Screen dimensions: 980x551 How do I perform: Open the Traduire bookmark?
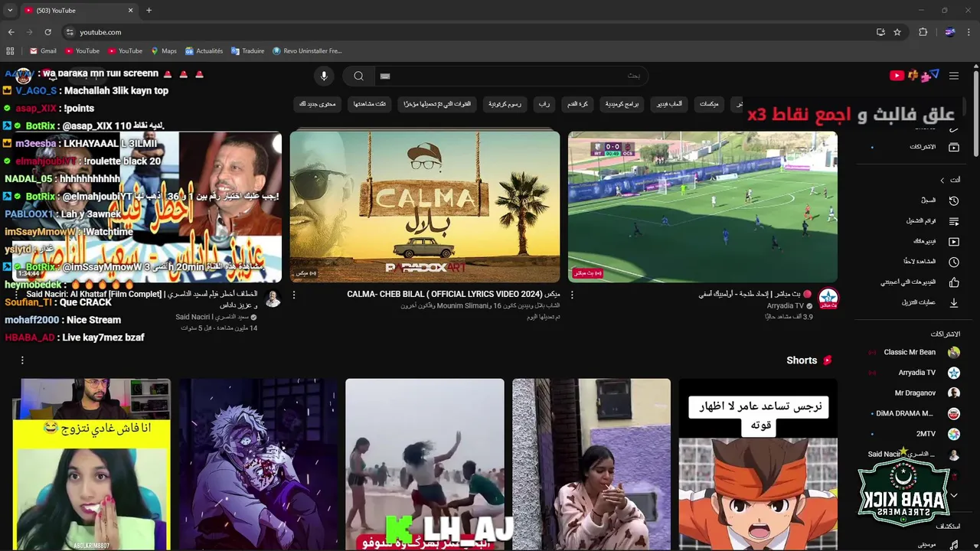(x=247, y=51)
